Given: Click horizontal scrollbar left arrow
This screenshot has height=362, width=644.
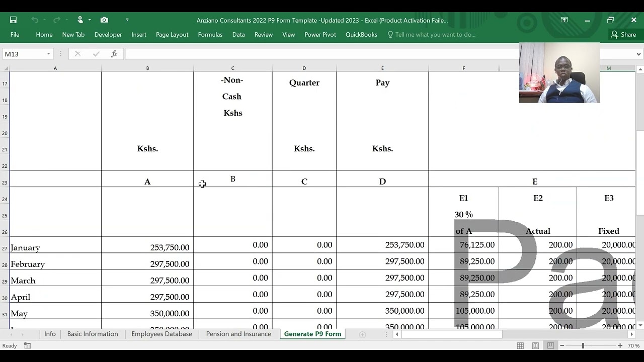Looking at the screenshot, I should tap(397, 334).
